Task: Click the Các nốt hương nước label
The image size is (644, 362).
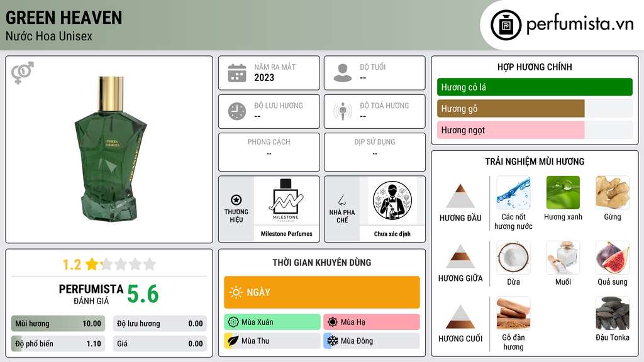Action: pos(513,221)
